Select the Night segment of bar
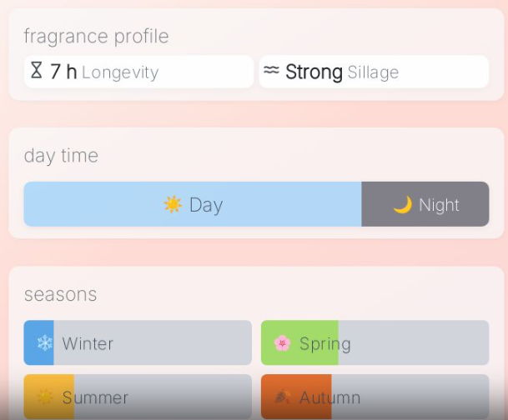This screenshot has height=420, width=508. 425,204
